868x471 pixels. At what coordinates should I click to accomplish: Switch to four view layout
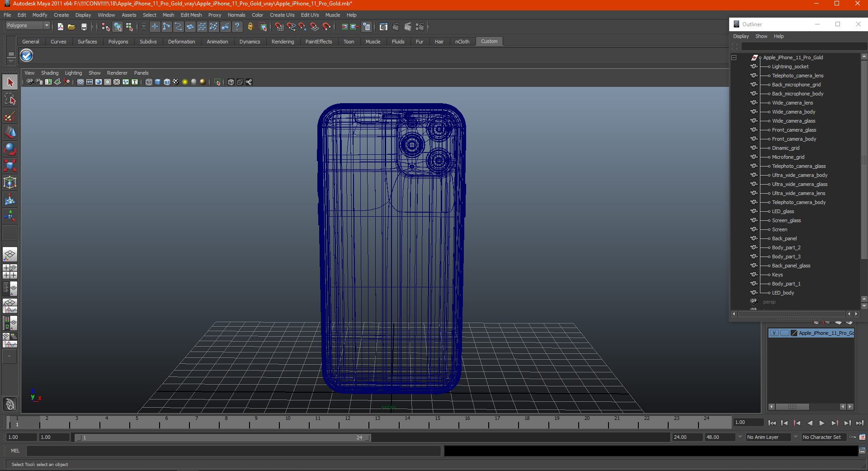(x=10, y=271)
